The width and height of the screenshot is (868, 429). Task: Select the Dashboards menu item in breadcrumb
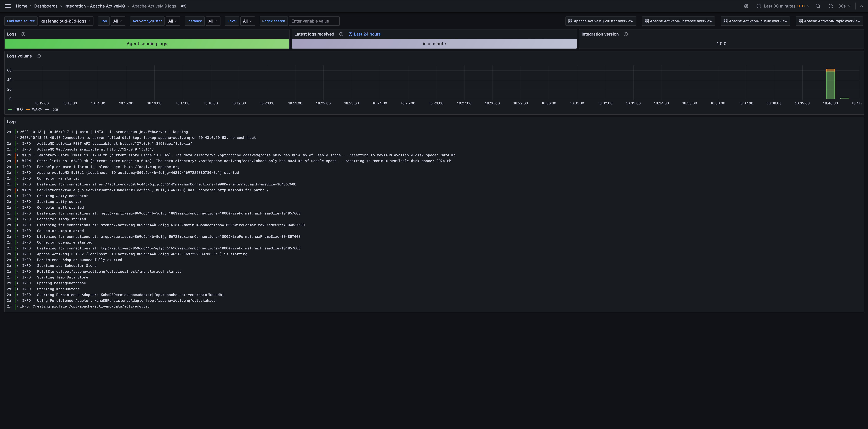click(46, 6)
